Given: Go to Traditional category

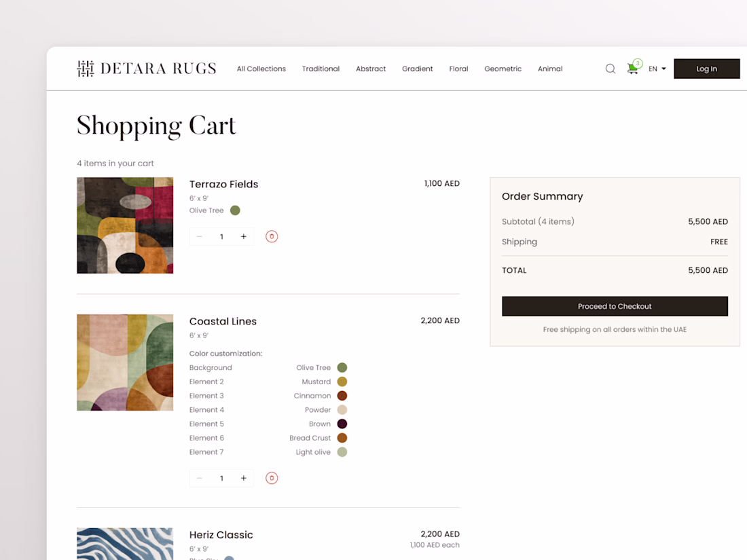Looking at the screenshot, I should (321, 69).
